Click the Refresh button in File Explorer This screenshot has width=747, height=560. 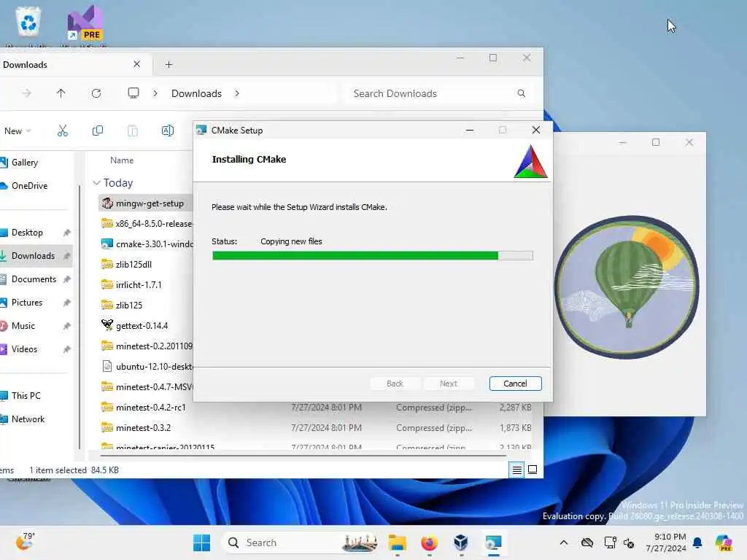point(96,93)
